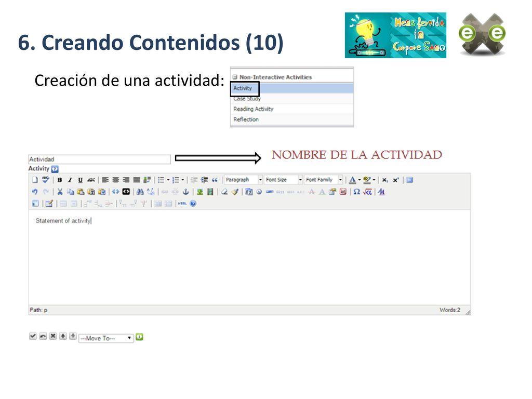
Task: Apply blockquote formatting
Action: (215, 180)
